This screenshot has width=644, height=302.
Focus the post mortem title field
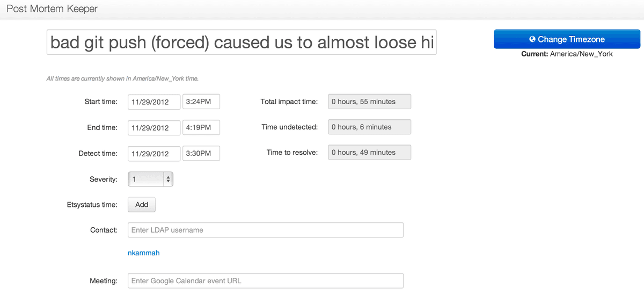(241, 42)
